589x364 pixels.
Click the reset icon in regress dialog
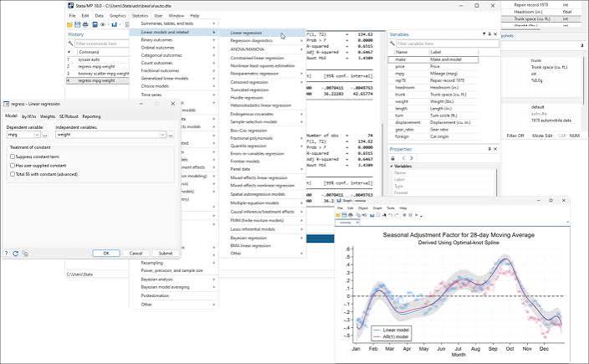[x=15, y=254]
